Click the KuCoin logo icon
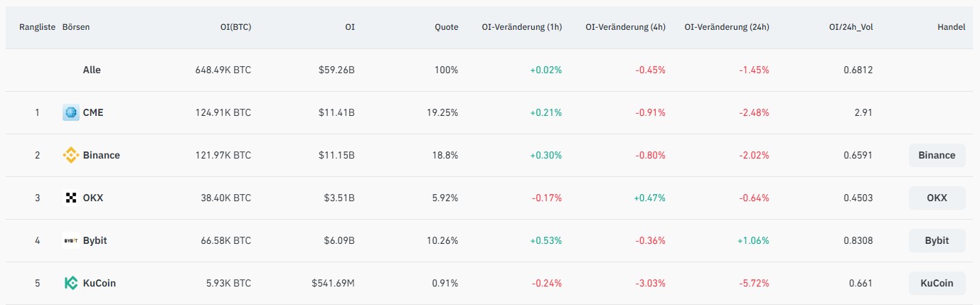Screen dimensions: 980x305 (x=71, y=283)
